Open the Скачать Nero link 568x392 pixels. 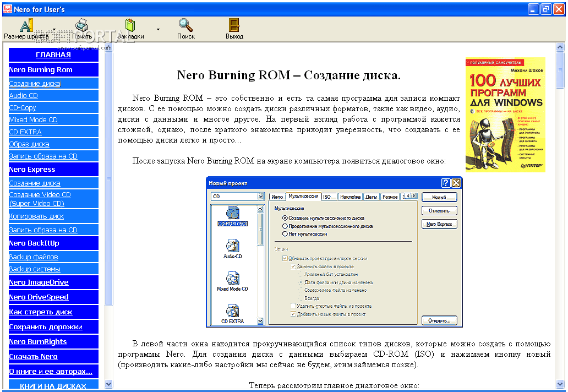[x=34, y=357]
